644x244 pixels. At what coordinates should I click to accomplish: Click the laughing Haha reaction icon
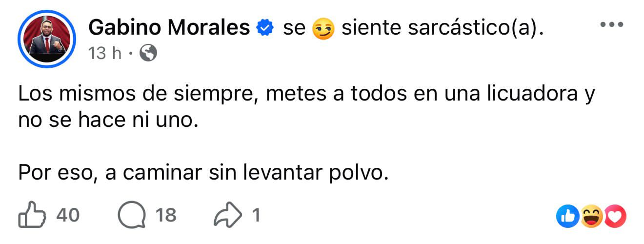(592, 216)
